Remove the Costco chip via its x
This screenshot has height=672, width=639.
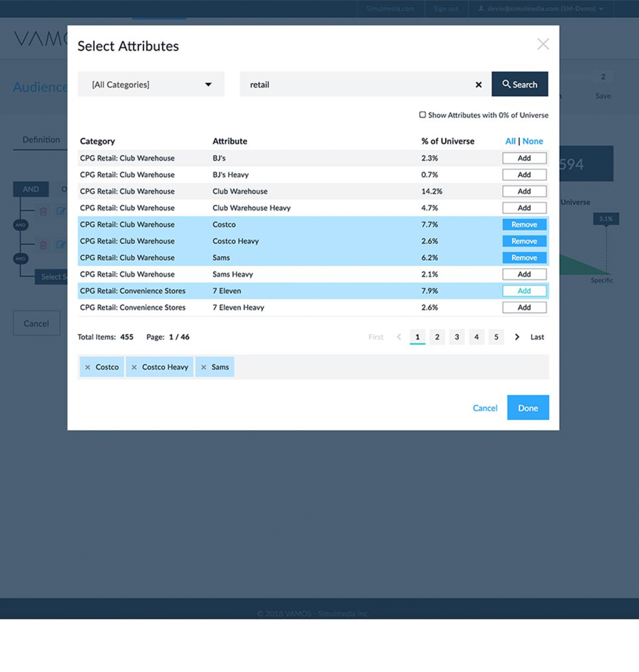88,367
